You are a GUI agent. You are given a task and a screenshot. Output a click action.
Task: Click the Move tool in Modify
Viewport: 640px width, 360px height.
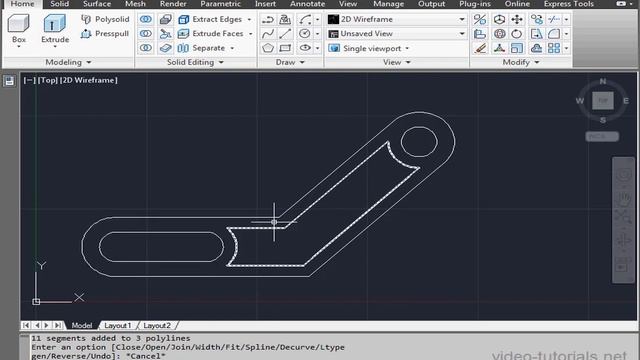pos(517,19)
